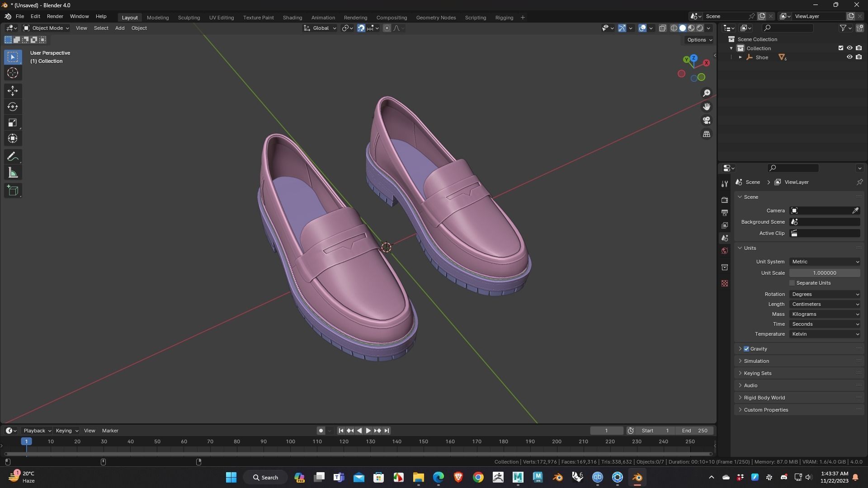Pin the properties editor context
The image size is (868, 488).
(x=859, y=182)
